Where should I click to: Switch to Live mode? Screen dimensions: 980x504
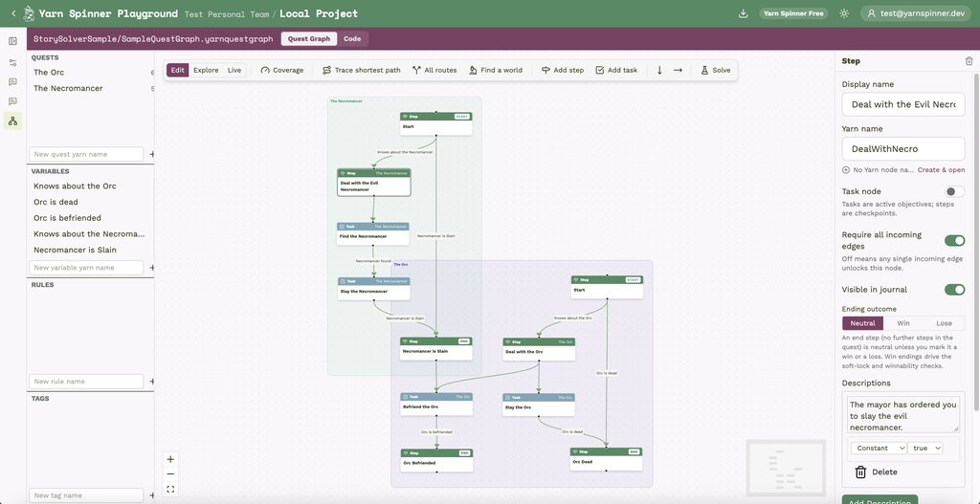click(234, 70)
